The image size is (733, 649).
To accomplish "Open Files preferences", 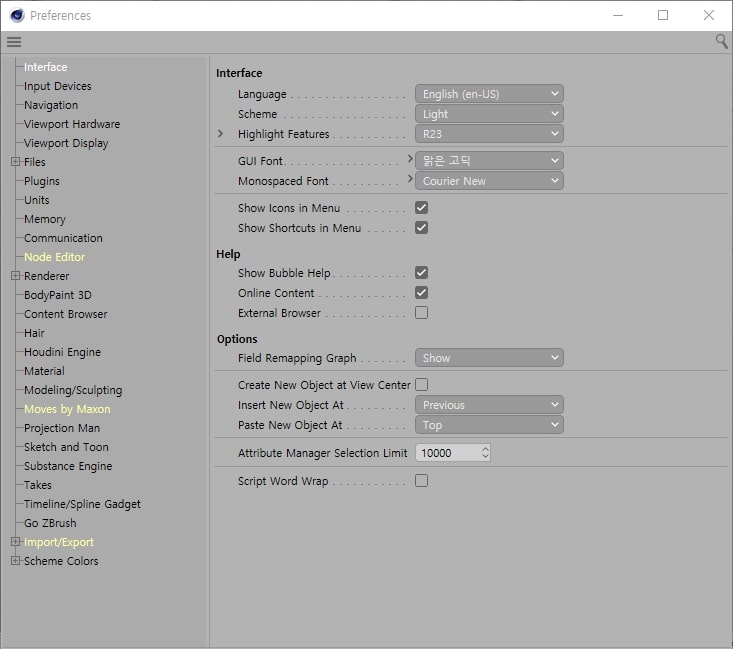I will click(35, 162).
